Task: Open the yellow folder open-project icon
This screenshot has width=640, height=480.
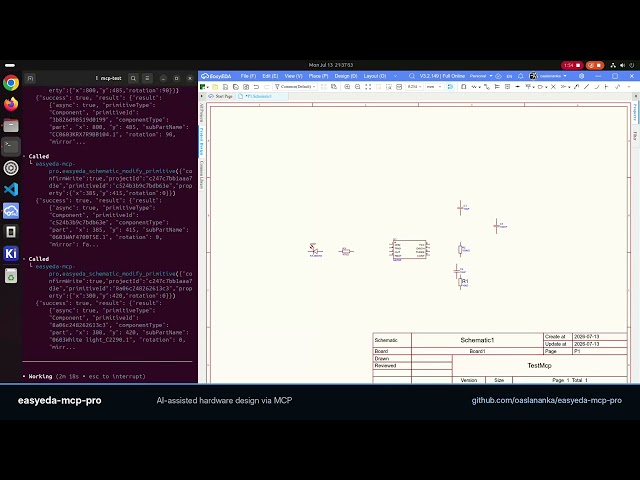Action: 215,87
